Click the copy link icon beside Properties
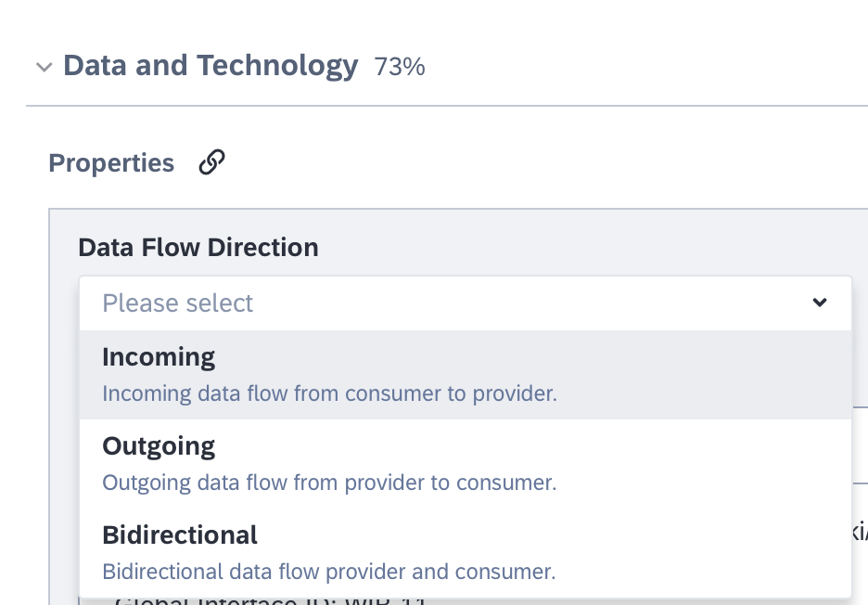This screenshot has width=868, height=605. [x=211, y=162]
